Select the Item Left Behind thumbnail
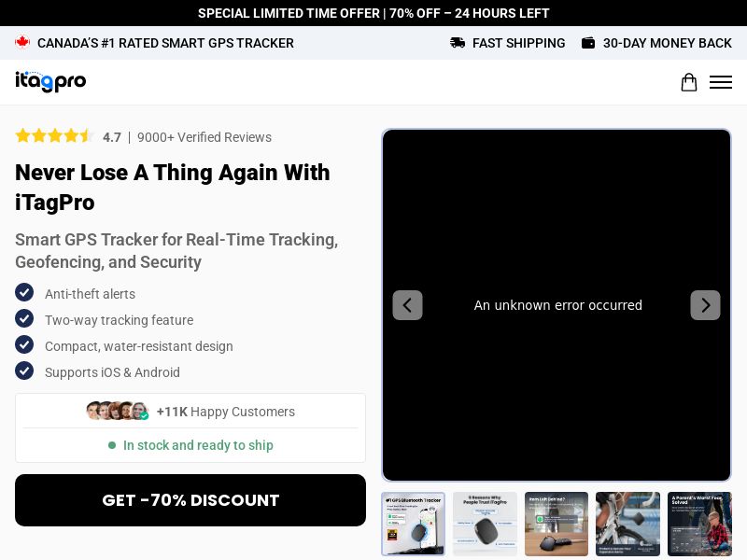 pos(557,524)
